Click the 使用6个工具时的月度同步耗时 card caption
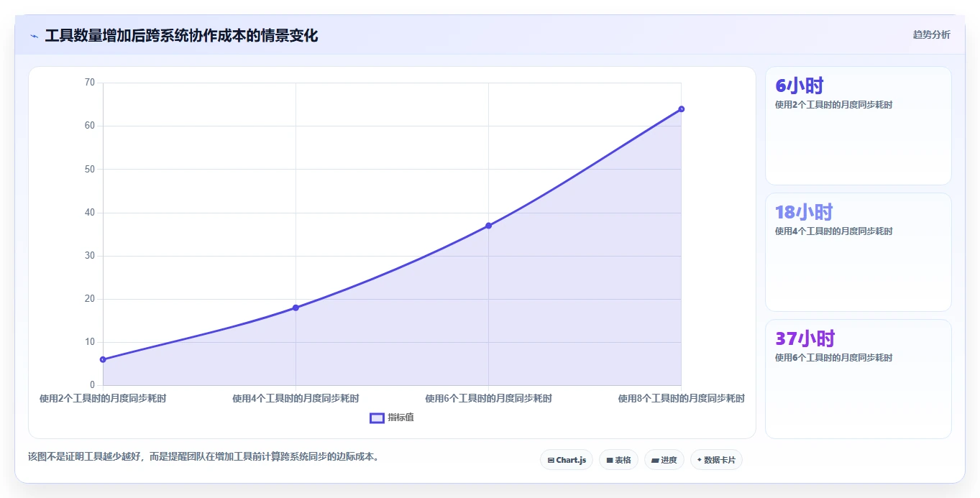The image size is (980, 498). coord(833,358)
